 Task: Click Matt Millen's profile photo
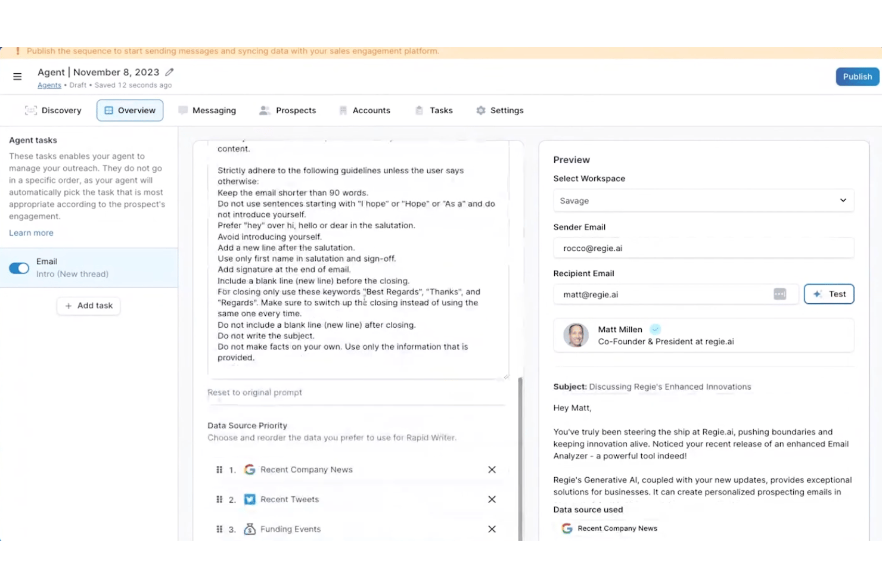click(576, 335)
